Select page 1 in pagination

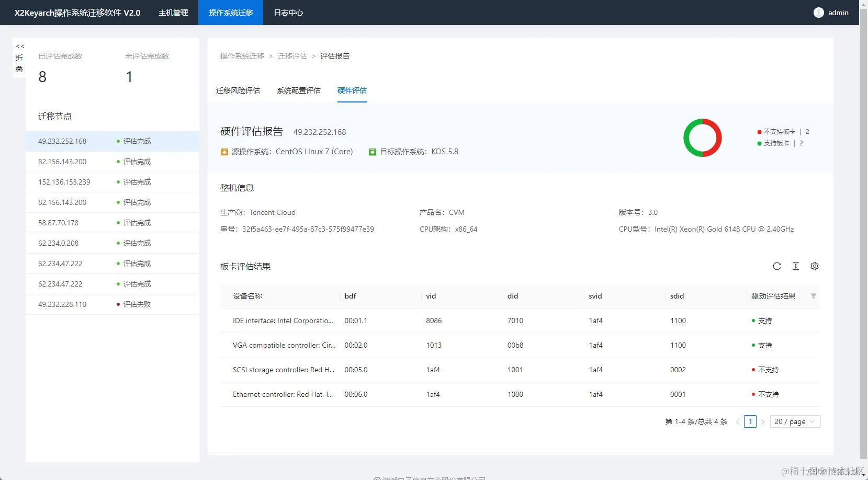point(750,421)
